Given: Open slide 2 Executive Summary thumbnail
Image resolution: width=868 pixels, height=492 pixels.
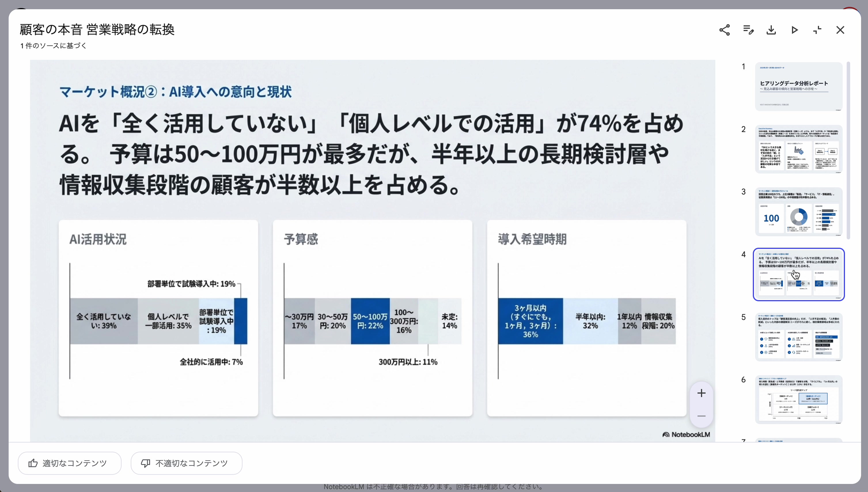Looking at the screenshot, I should (x=798, y=149).
